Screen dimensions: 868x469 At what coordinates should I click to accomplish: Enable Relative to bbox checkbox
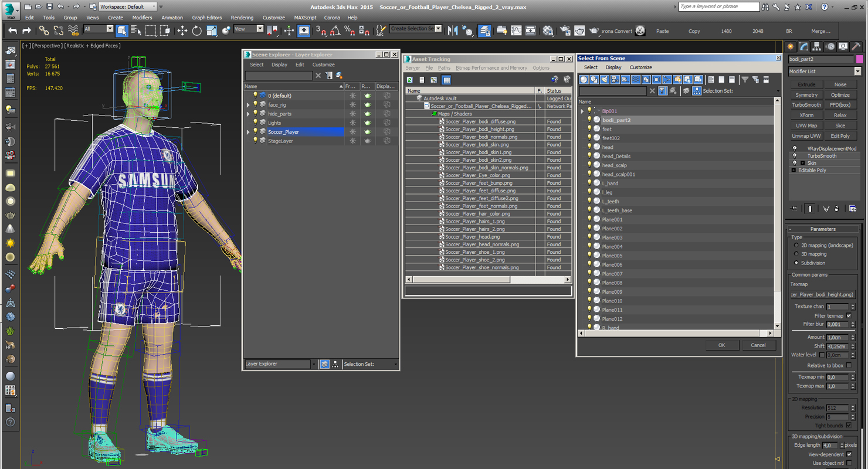[849, 365]
